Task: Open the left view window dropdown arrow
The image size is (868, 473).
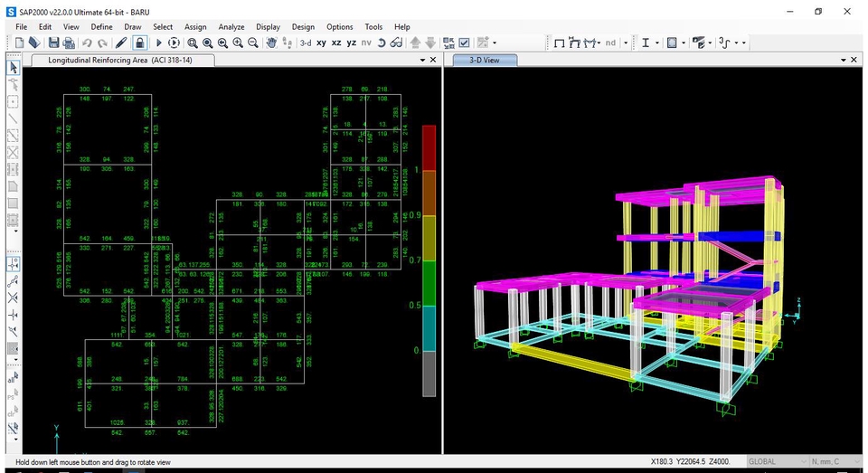Action: (x=423, y=60)
